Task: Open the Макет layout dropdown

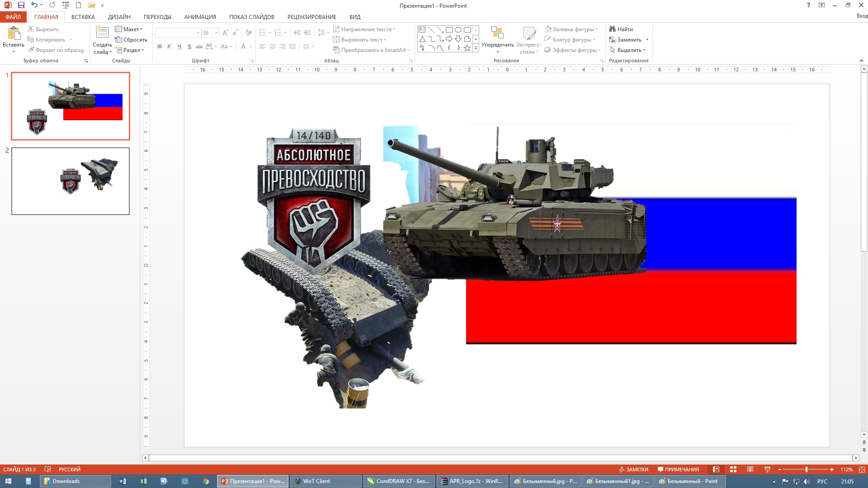Action: 129,29
